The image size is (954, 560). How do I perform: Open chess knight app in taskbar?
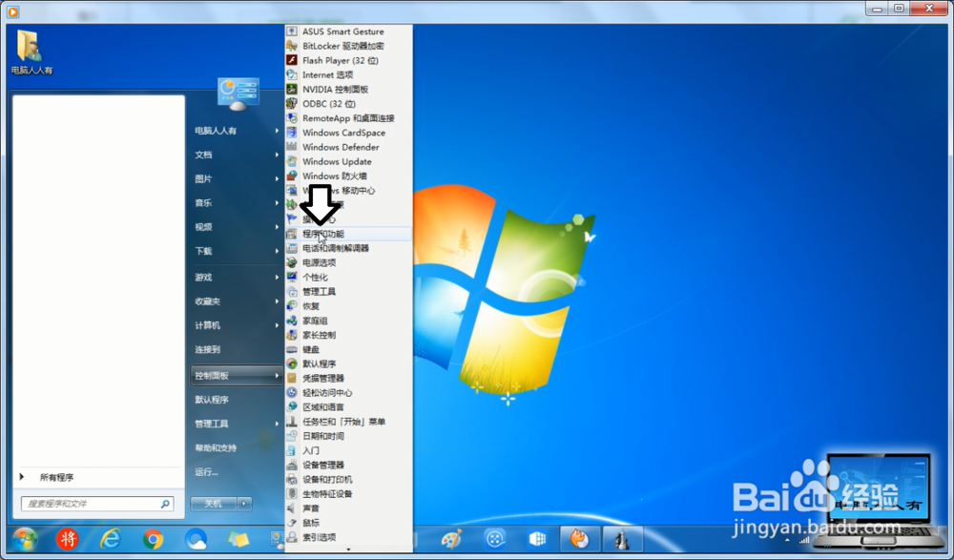tap(622, 539)
